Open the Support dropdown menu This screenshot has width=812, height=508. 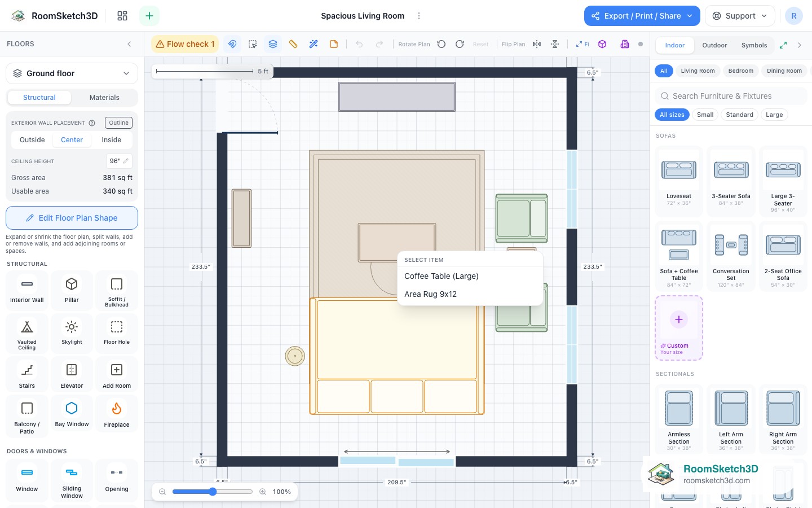point(740,16)
